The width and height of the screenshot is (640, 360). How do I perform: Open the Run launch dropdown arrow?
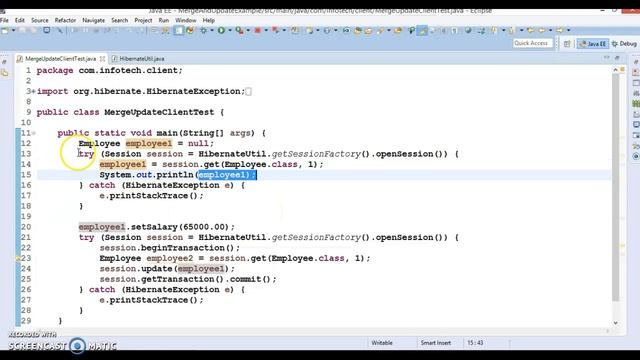[x=230, y=31]
